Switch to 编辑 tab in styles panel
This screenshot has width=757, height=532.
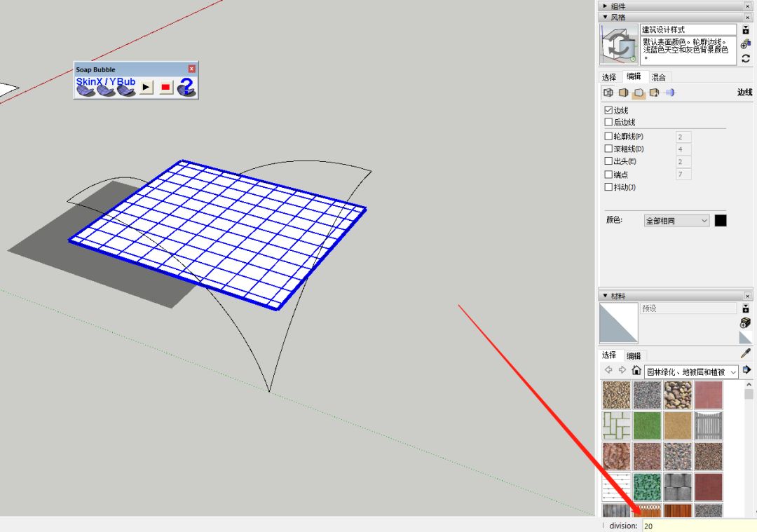click(634, 76)
